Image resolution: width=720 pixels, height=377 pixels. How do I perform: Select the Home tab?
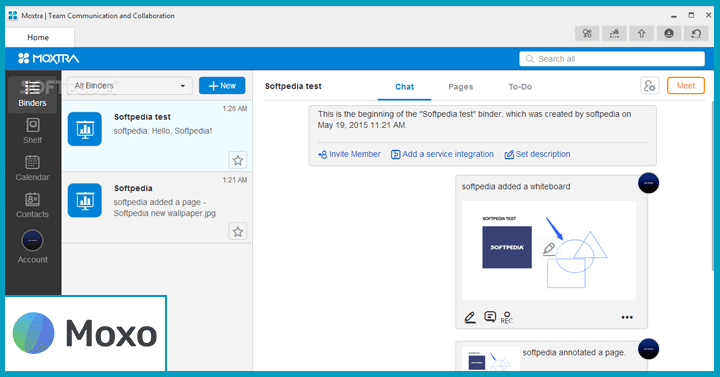point(38,37)
